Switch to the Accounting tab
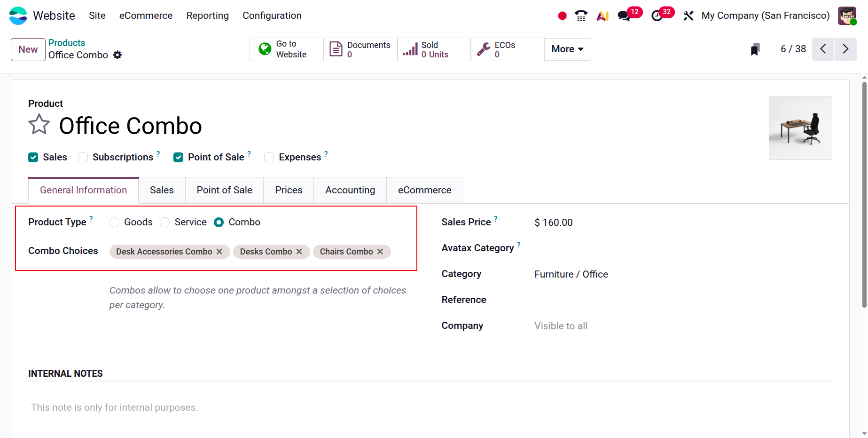The height and width of the screenshot is (438, 868). [350, 190]
